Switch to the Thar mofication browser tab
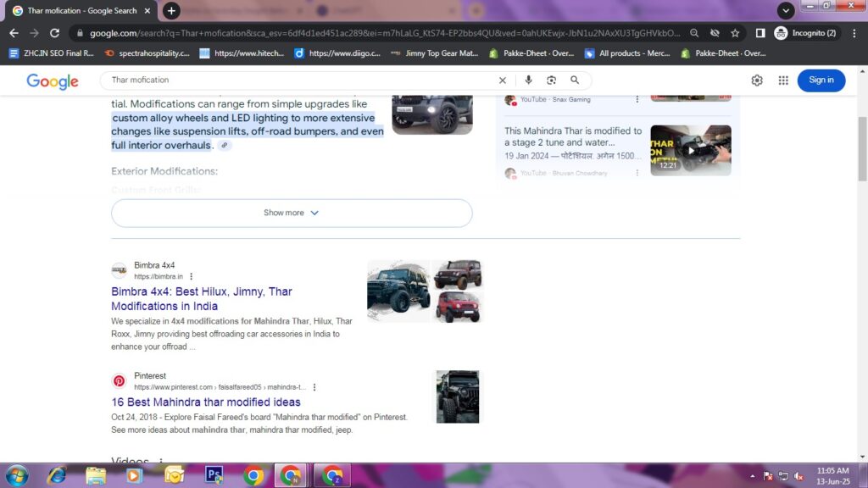 [81, 11]
